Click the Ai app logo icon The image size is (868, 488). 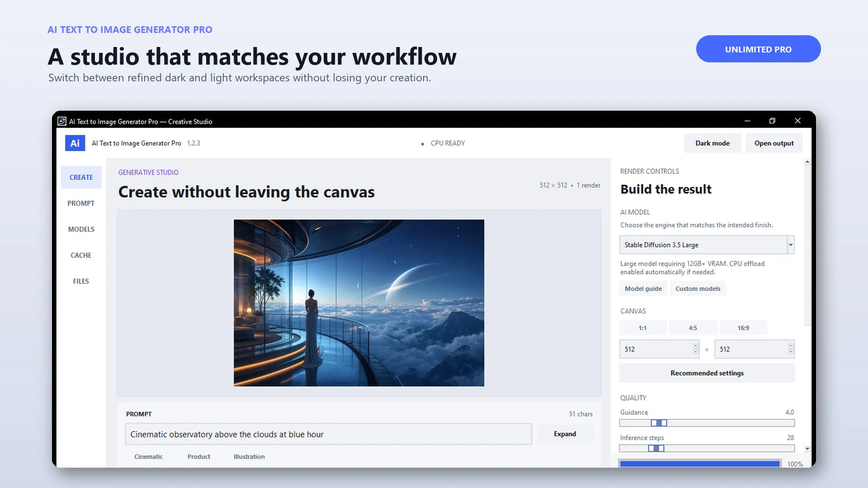coord(75,143)
